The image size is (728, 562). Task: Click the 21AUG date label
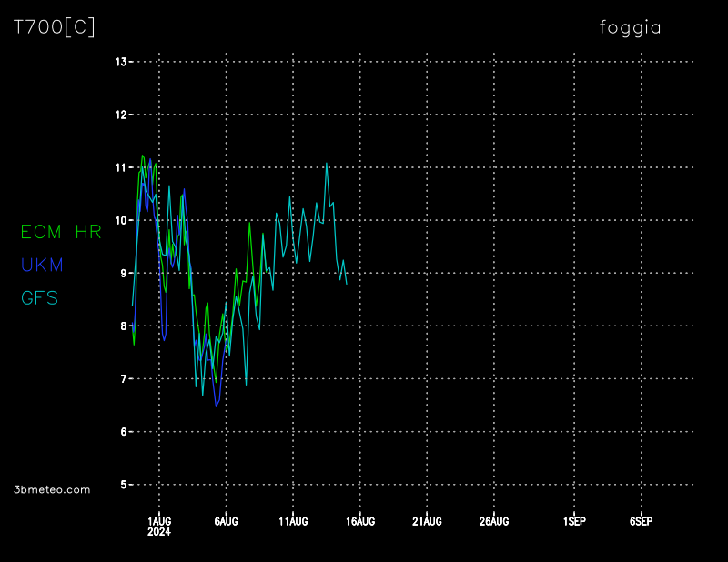pos(427,521)
